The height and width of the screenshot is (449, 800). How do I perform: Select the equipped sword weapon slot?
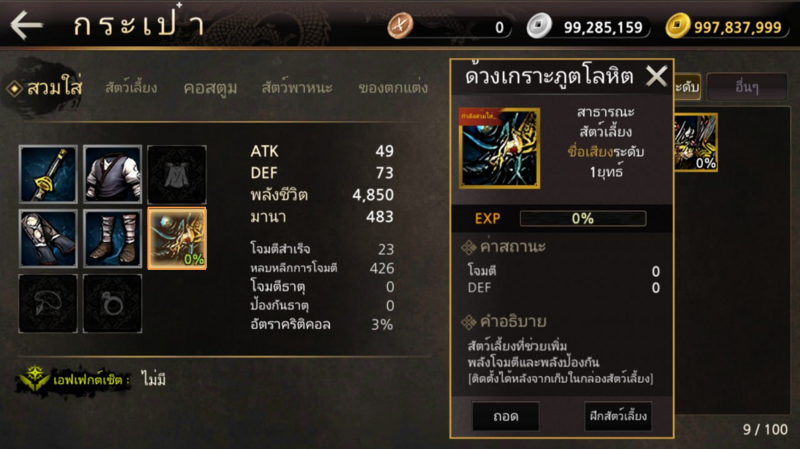point(48,174)
